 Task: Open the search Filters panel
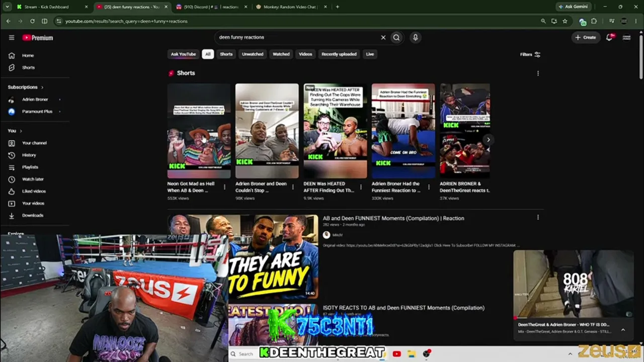tap(530, 54)
